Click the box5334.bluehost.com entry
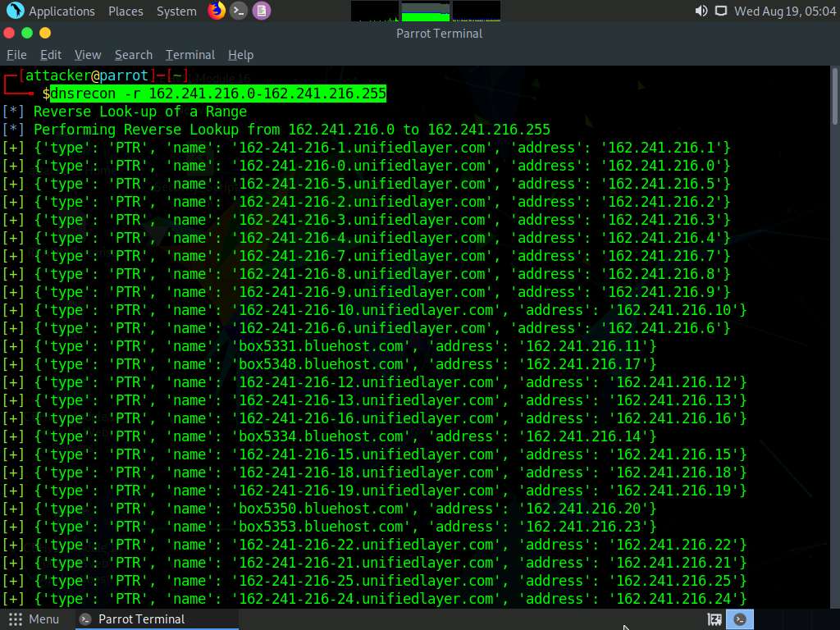Viewport: 840px width, 630px height. point(321,436)
